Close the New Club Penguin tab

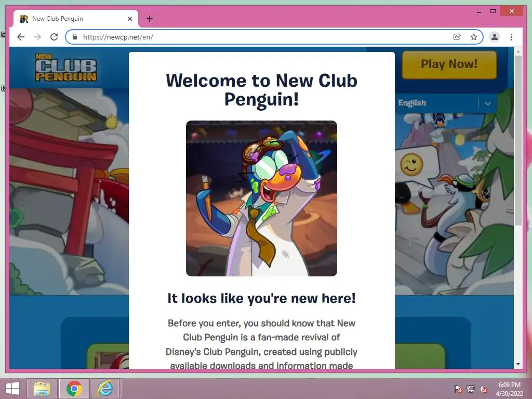pos(129,19)
